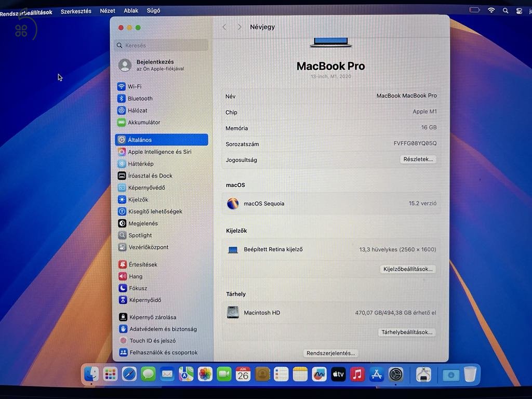Click the Keresés search field
This screenshot has height=399, width=532.
tap(162, 45)
